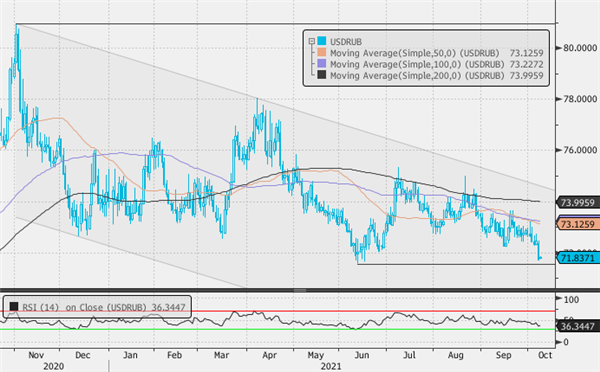Viewport: 600px width, 372px height.
Task: Click the panel divider resize handle
Action: coord(300,290)
